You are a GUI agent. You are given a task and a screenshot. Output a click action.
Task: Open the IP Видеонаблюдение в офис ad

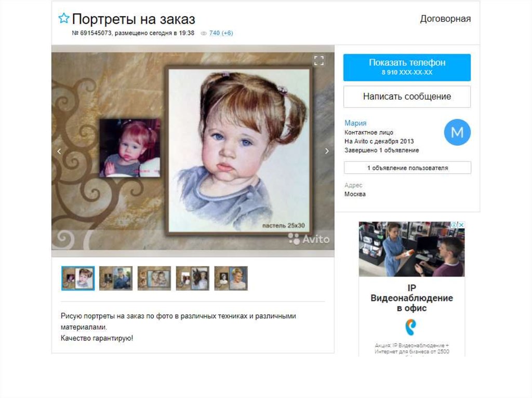[411, 288]
